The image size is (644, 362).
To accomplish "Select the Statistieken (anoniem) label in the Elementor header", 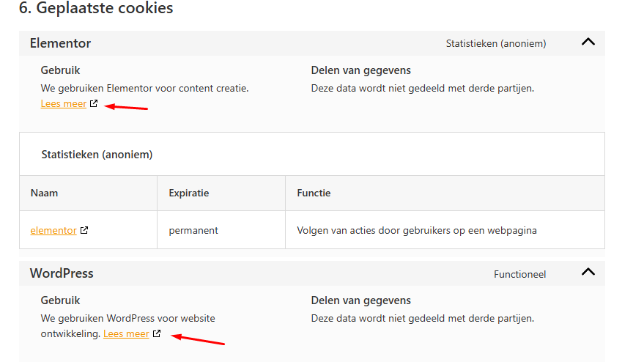I will 496,43.
